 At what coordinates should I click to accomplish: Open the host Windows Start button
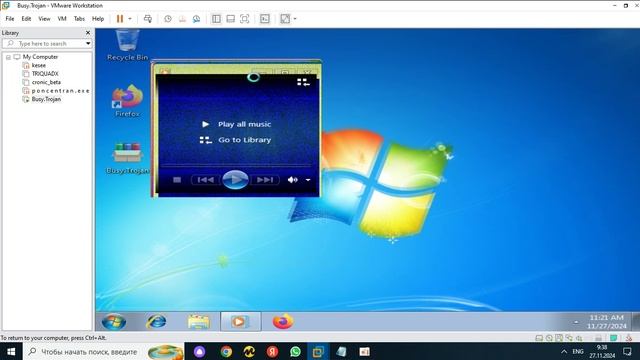11,351
